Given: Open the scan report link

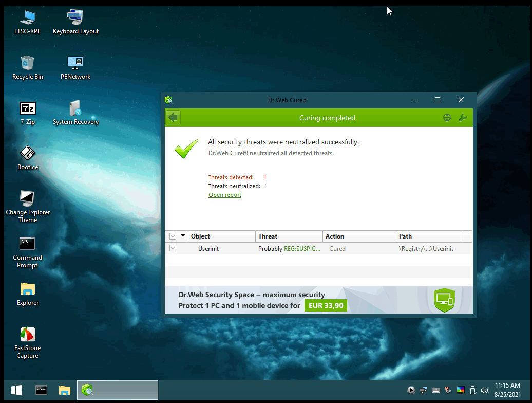Looking at the screenshot, I should click(x=224, y=195).
